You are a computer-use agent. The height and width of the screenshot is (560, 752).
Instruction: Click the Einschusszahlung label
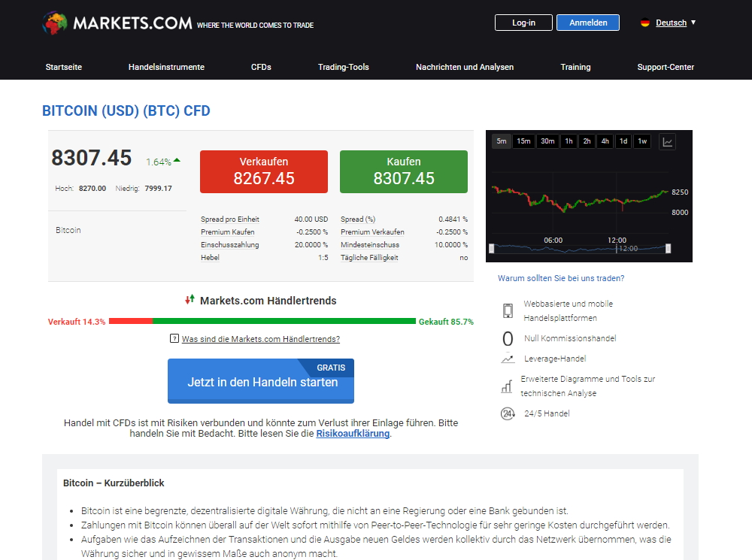coord(229,245)
